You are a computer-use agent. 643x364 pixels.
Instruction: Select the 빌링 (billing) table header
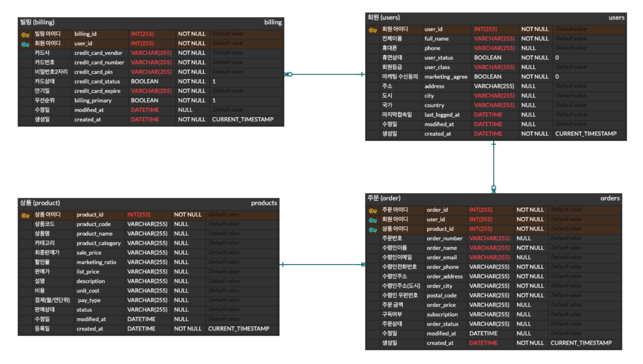click(37, 22)
